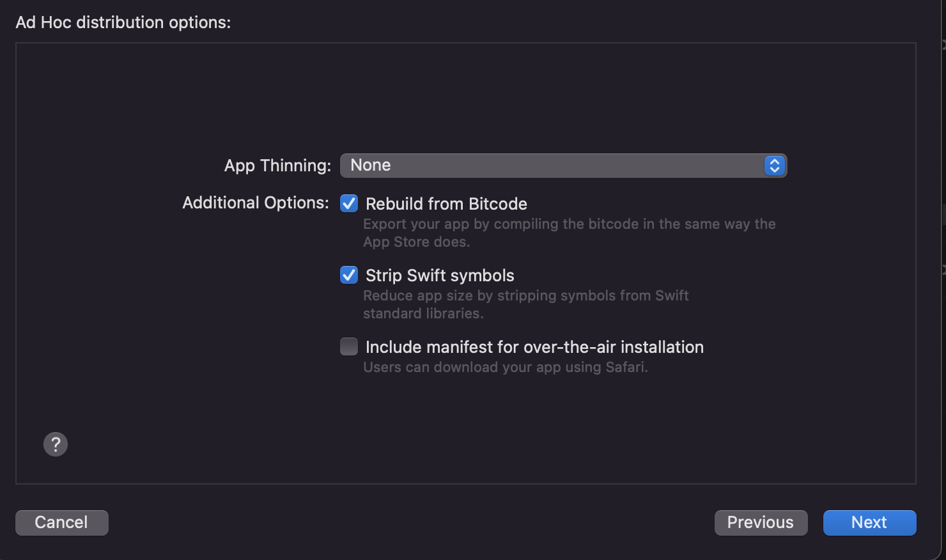Enable Include manifest for over-the-air installation checkbox
The image size is (946, 560).
point(349,346)
